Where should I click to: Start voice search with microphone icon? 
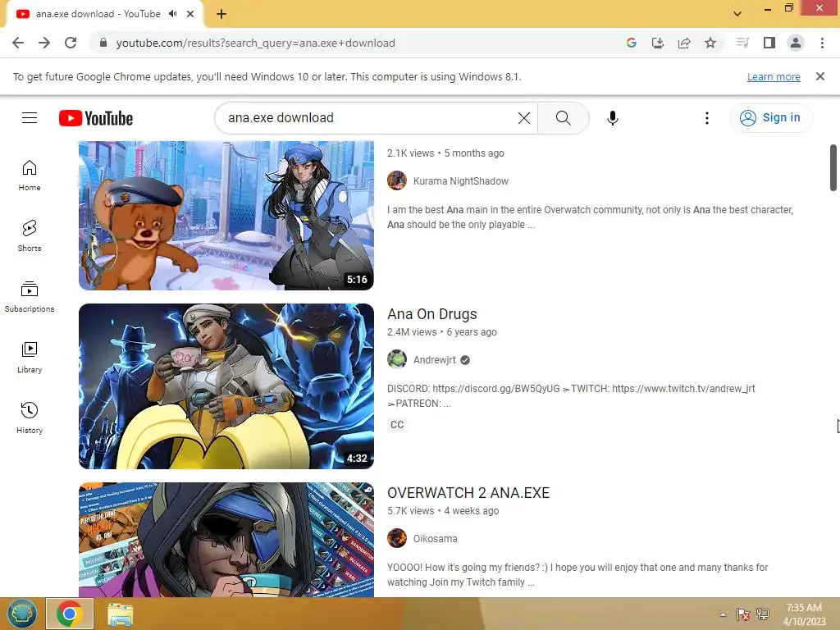613,118
